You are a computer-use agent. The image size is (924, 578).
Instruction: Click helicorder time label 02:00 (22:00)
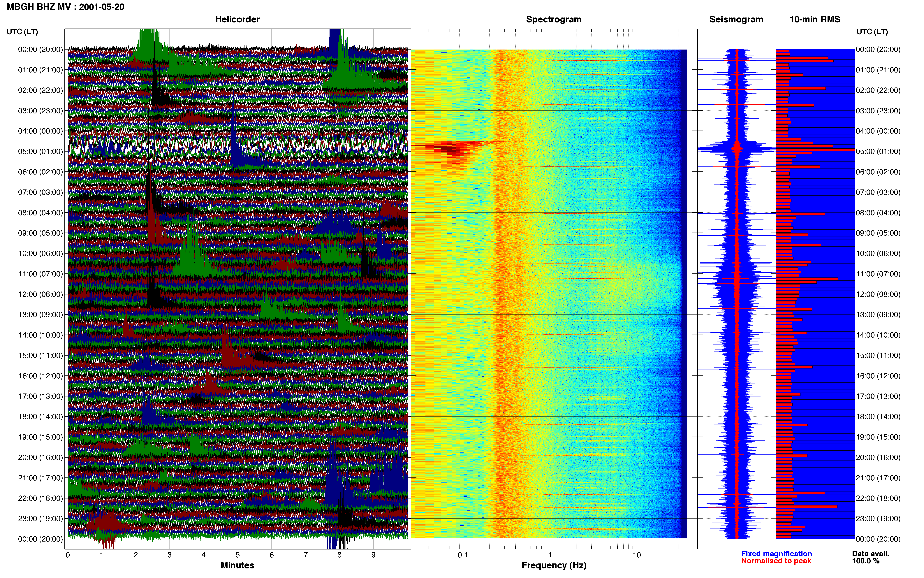click(x=41, y=90)
